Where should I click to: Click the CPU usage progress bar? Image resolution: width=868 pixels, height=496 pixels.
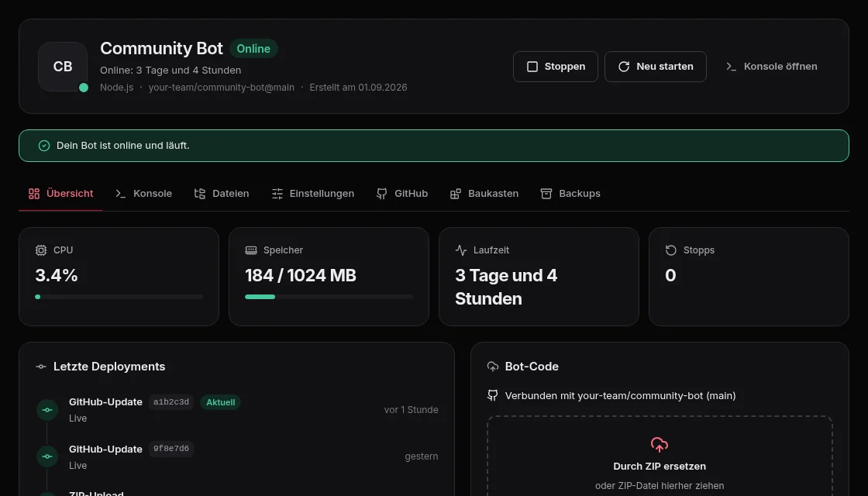coord(119,297)
